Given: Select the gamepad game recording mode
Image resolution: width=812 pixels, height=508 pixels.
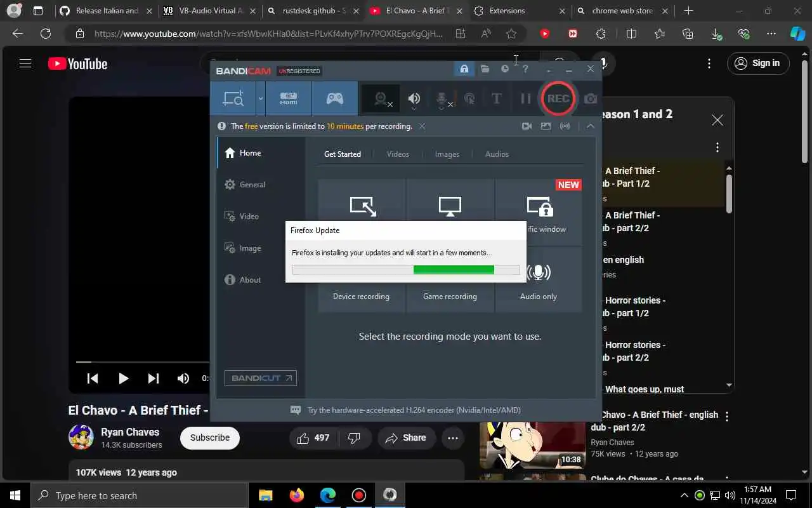Looking at the screenshot, I should (335, 98).
